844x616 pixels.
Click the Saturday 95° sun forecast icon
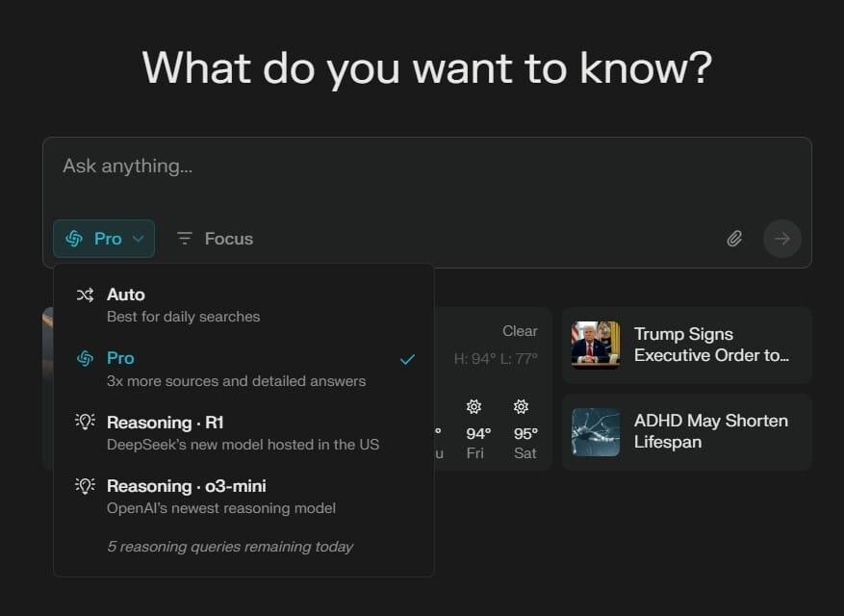pyautogui.click(x=521, y=406)
